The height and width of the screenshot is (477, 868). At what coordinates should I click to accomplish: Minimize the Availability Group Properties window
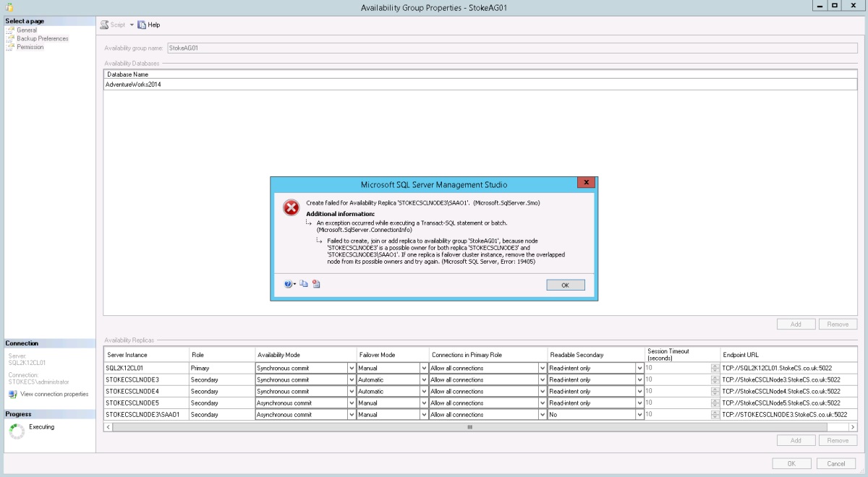coord(820,6)
